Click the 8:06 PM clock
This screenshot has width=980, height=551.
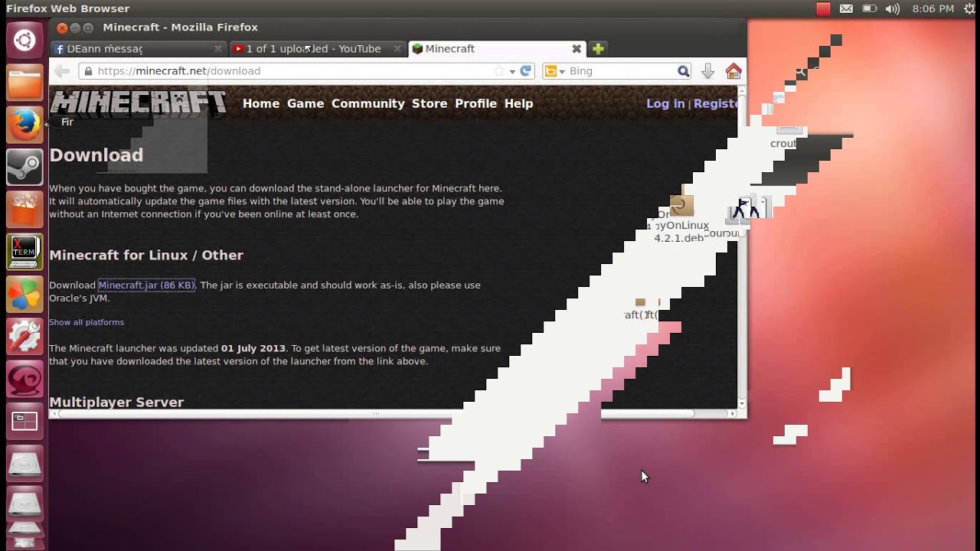933,9
